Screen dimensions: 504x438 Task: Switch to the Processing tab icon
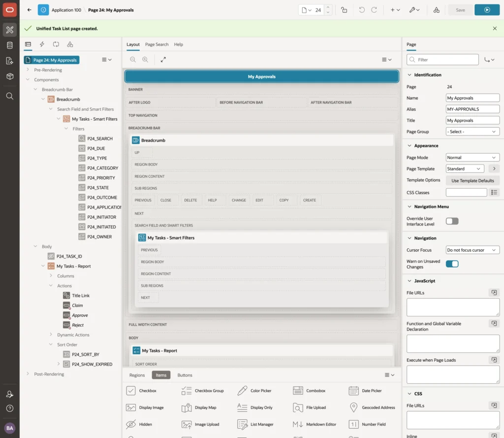point(56,44)
